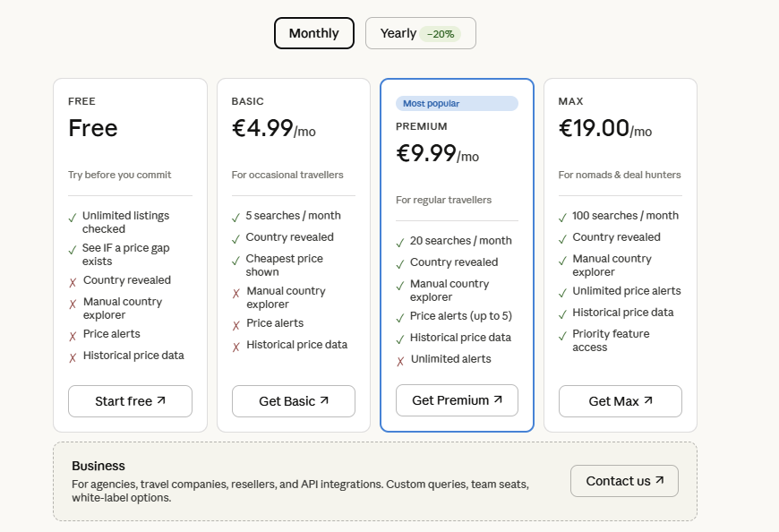Click red X beside Unlimited alerts
The image size is (779, 532).
tap(400, 361)
